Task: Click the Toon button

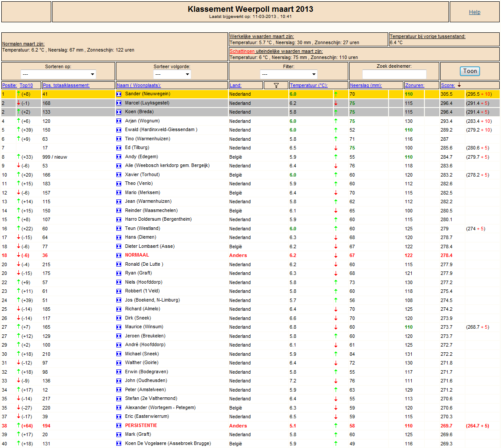Action: pyautogui.click(x=470, y=71)
